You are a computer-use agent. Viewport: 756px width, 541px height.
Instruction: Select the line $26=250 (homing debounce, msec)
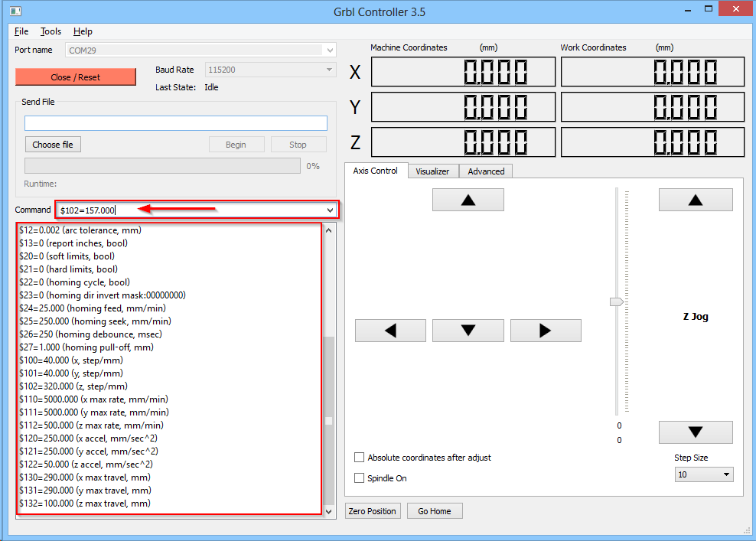click(90, 334)
